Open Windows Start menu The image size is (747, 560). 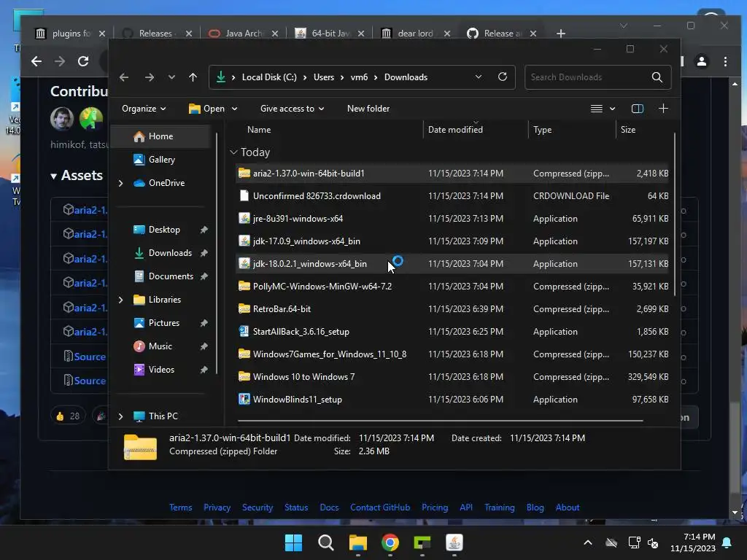point(293,542)
